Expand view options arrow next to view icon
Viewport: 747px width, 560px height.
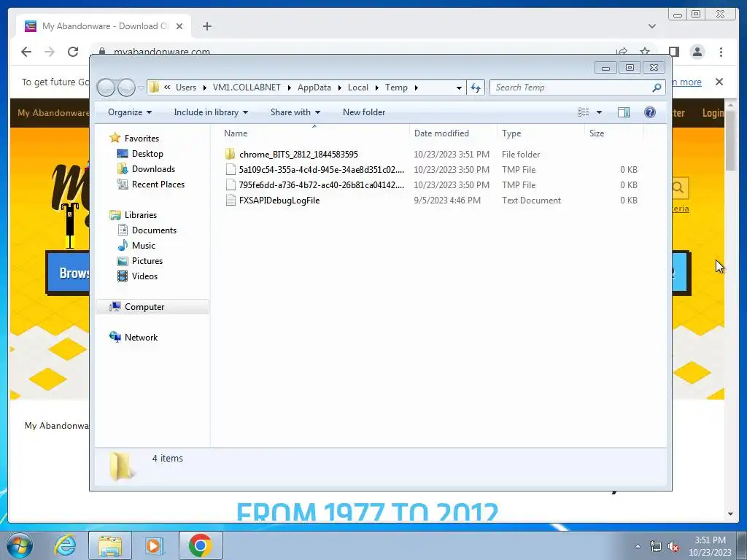pos(600,112)
